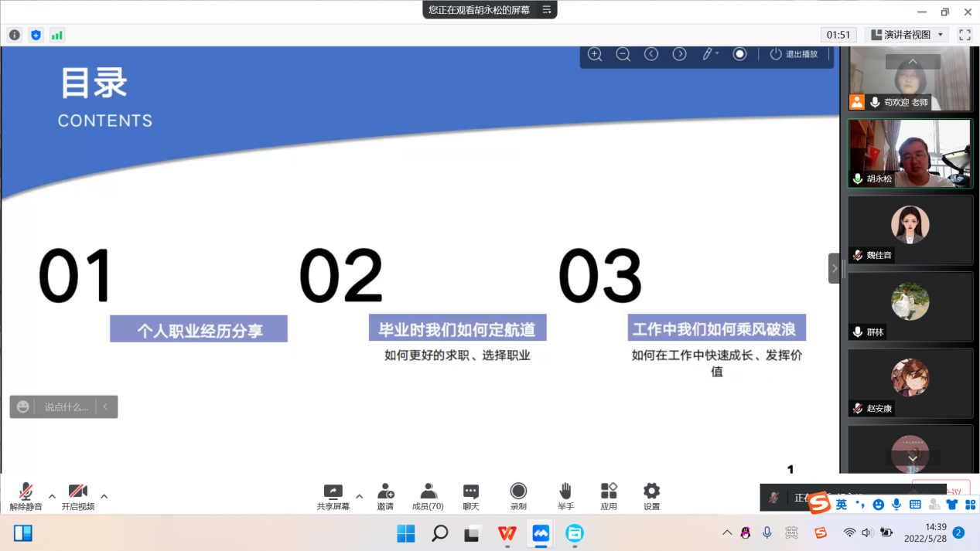Click 退出播放 to exit slideshow
This screenshot has height=551, width=980.
click(x=794, y=54)
